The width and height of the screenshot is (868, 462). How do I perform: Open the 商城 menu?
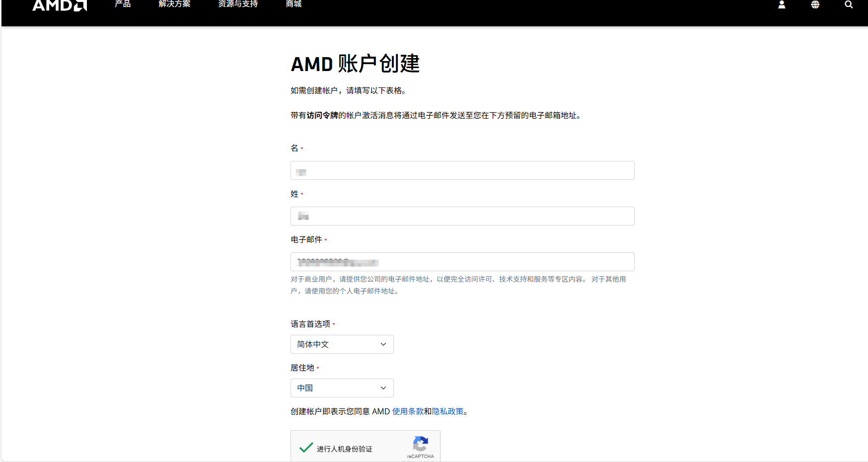tap(293, 4)
